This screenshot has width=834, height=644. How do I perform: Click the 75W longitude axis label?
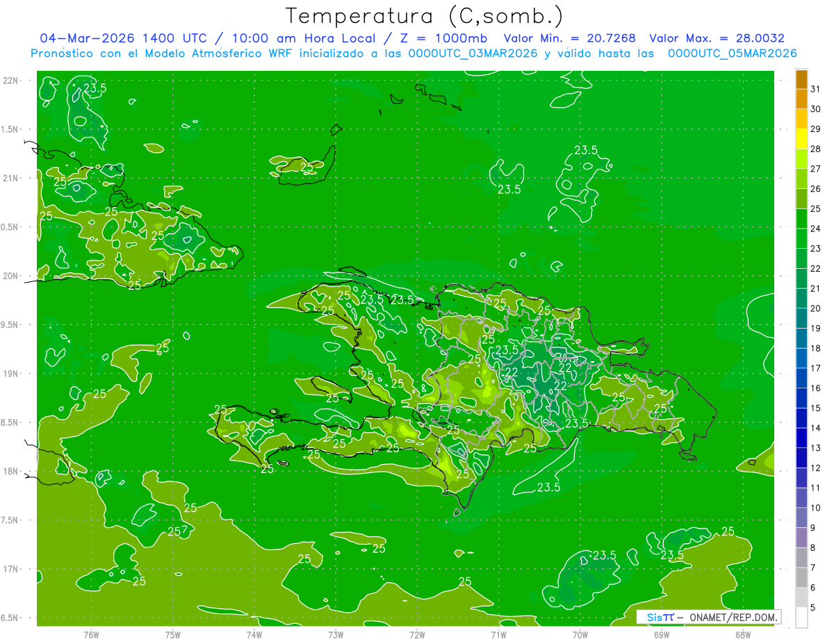(173, 635)
